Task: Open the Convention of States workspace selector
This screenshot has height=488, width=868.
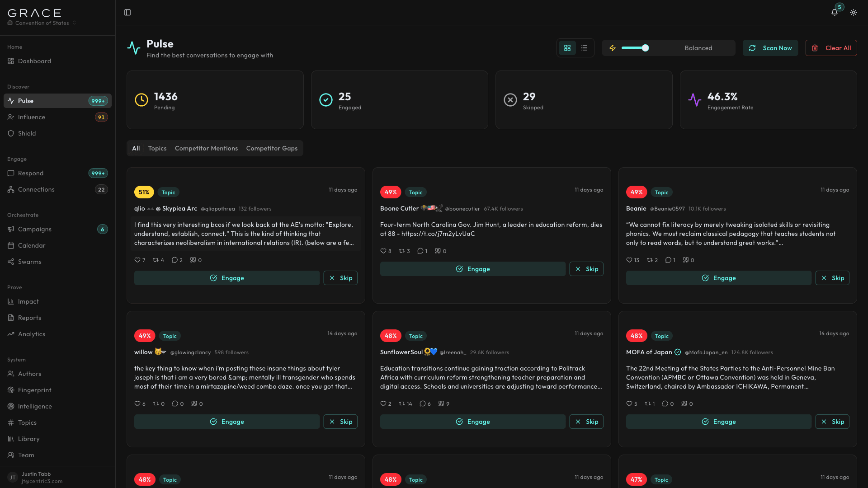Action: point(41,23)
